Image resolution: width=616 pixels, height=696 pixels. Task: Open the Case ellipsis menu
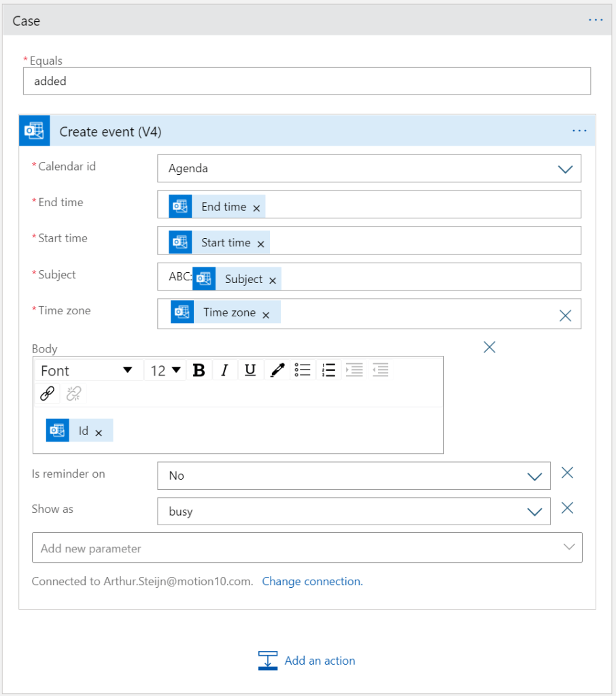[596, 20]
